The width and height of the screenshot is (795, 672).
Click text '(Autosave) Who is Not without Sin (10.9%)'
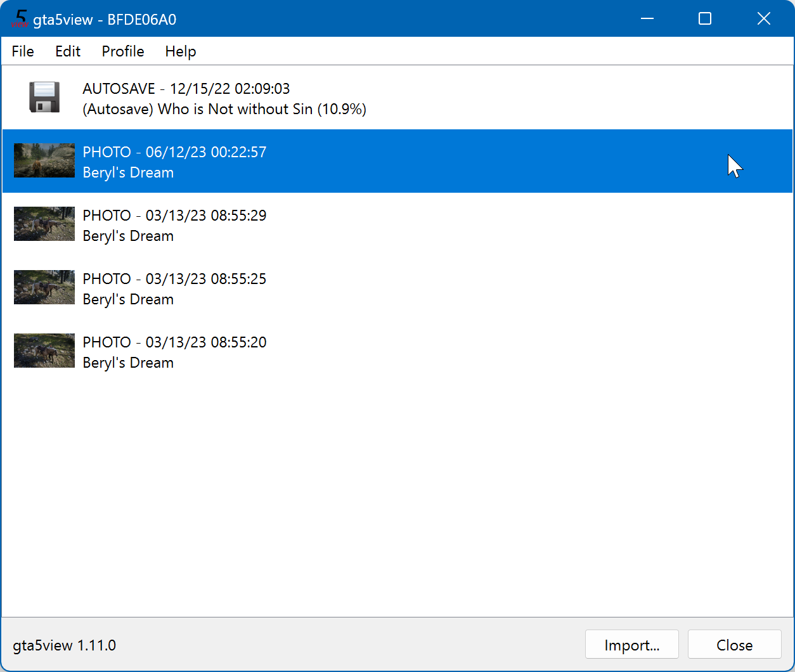tap(224, 109)
